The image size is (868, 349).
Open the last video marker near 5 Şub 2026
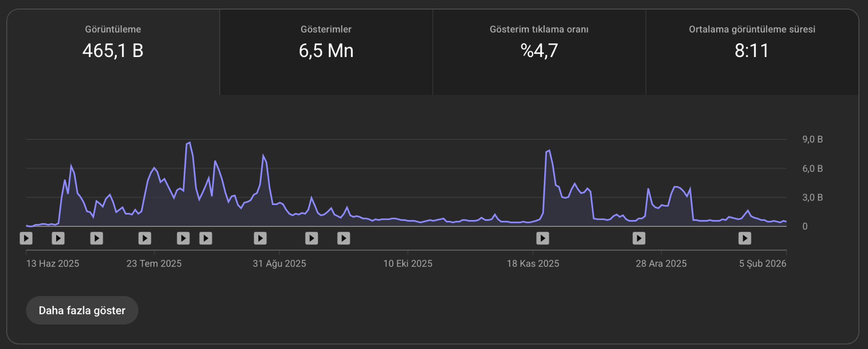pos(745,238)
